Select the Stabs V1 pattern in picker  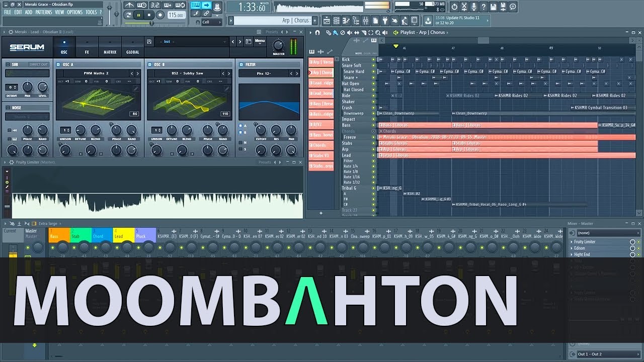[321, 156]
